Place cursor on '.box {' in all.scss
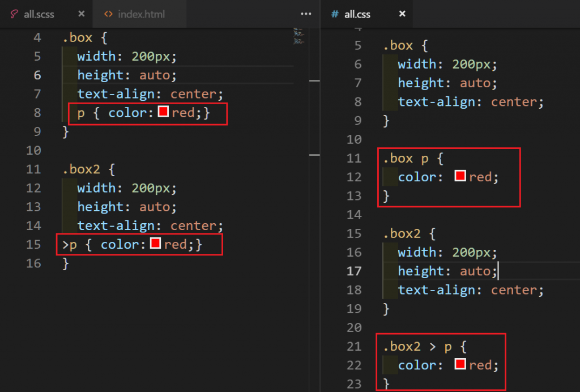580x392 pixels. tap(85, 38)
